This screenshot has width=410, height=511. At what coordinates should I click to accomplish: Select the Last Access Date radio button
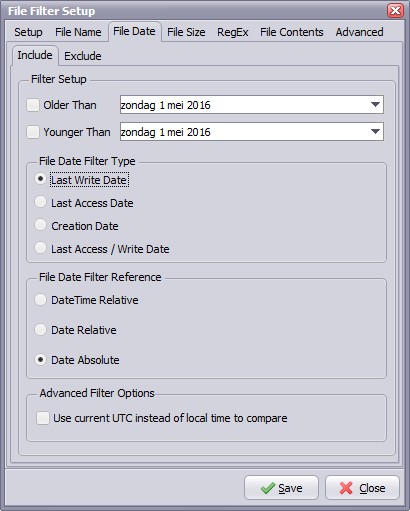click(x=40, y=202)
